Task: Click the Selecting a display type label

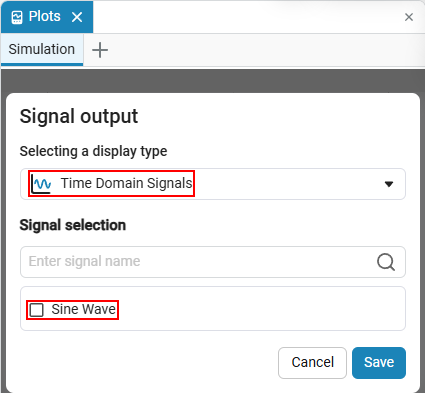Action: click(93, 152)
